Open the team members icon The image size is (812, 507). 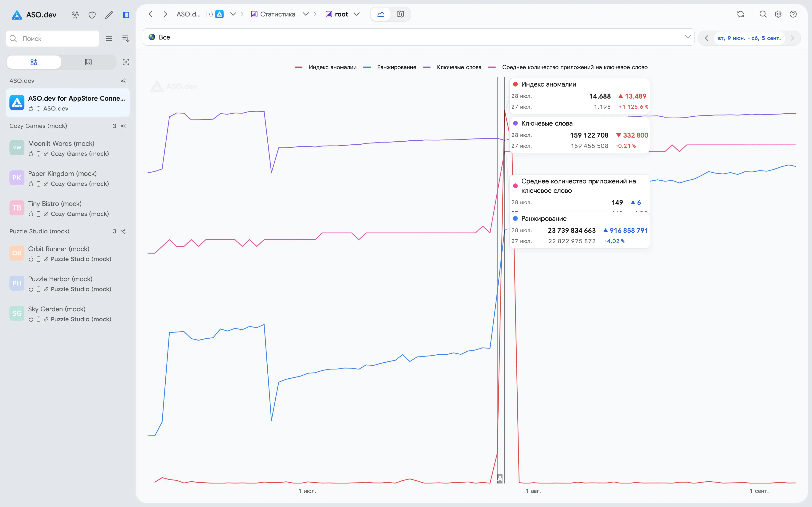tap(75, 15)
